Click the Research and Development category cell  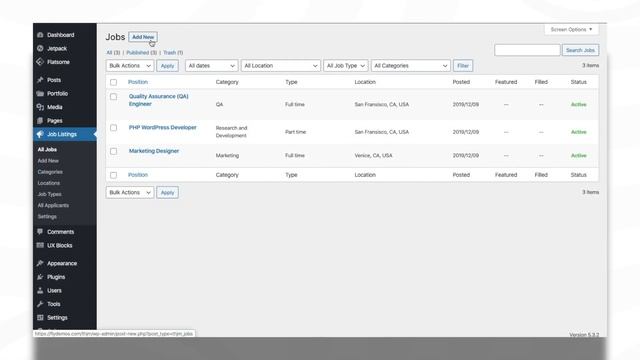pos(231,132)
